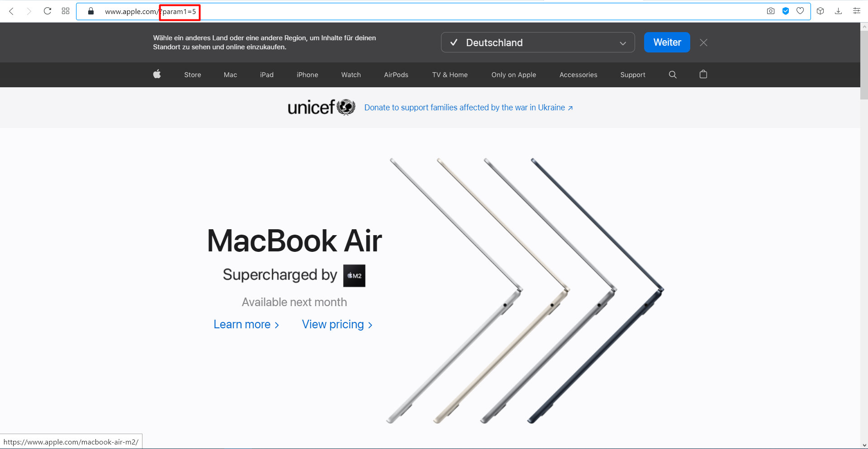The image size is (868, 449).
Task: Reload the page with refresh icon
Action: click(x=47, y=11)
